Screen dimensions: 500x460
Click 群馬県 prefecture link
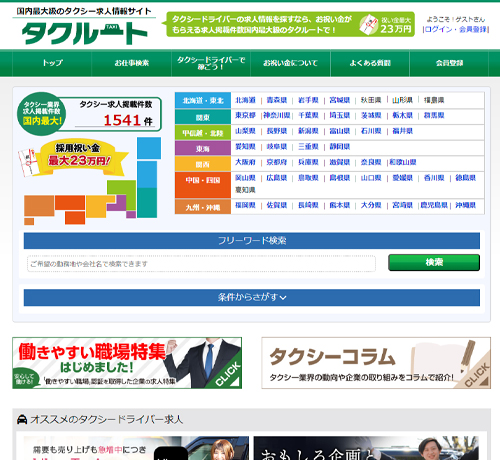434,115
